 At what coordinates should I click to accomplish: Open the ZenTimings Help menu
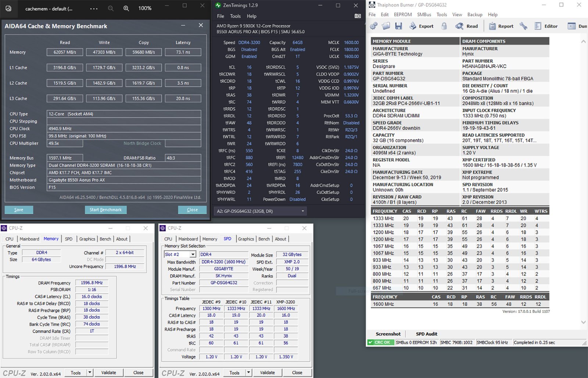coord(252,16)
